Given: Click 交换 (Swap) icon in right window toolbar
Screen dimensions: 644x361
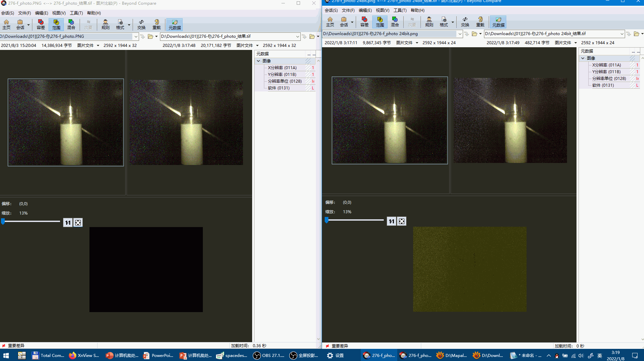Looking at the screenshot, I should tap(465, 22).
